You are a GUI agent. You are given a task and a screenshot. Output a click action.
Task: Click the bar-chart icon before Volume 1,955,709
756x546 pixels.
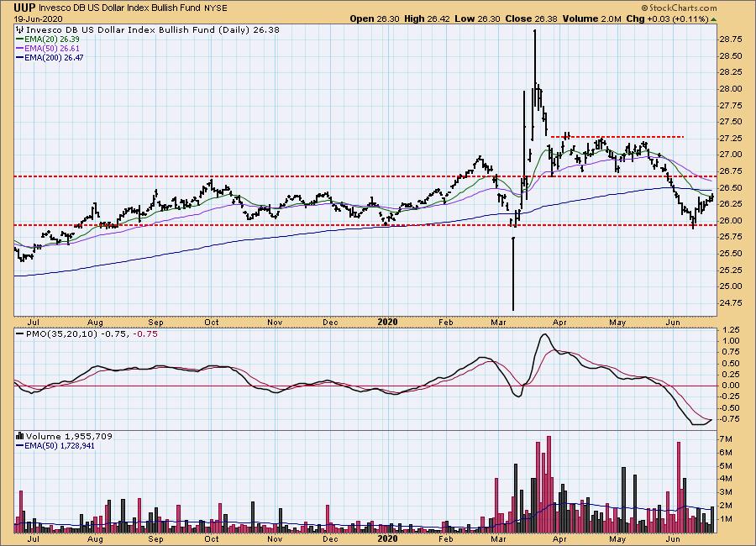pos(20,436)
